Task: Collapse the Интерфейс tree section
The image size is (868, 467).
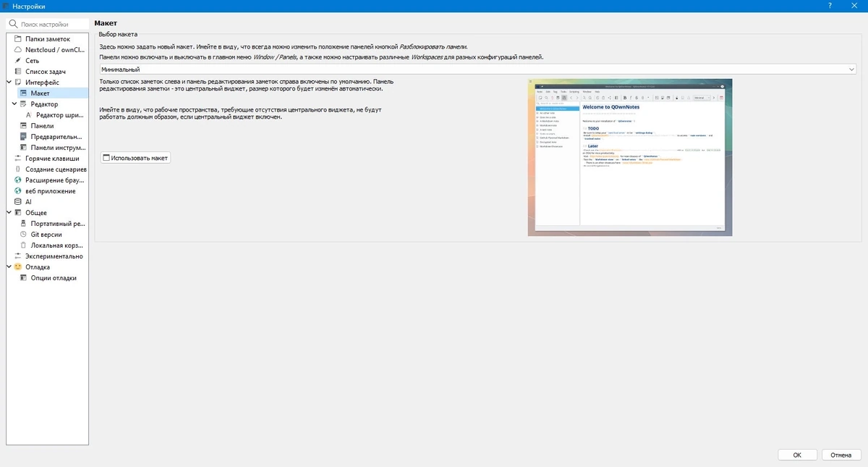Action: tap(9, 83)
